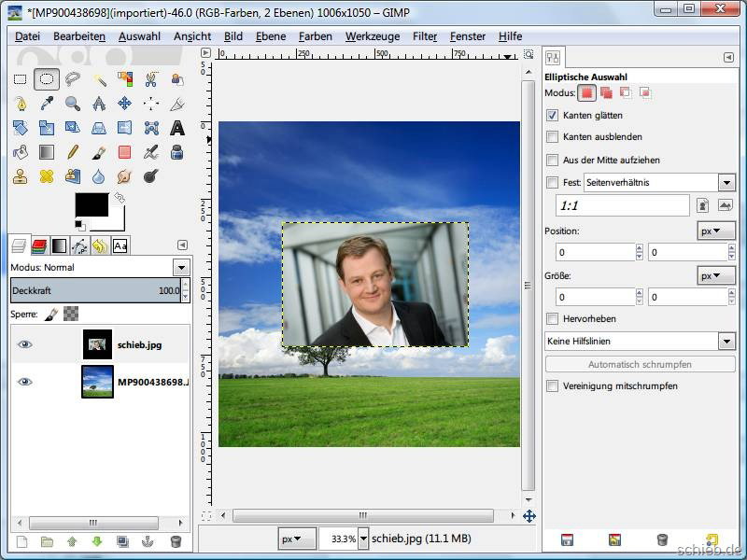Screen dimensions: 747x560
Task: Open the Filter menu
Action: pos(425,36)
